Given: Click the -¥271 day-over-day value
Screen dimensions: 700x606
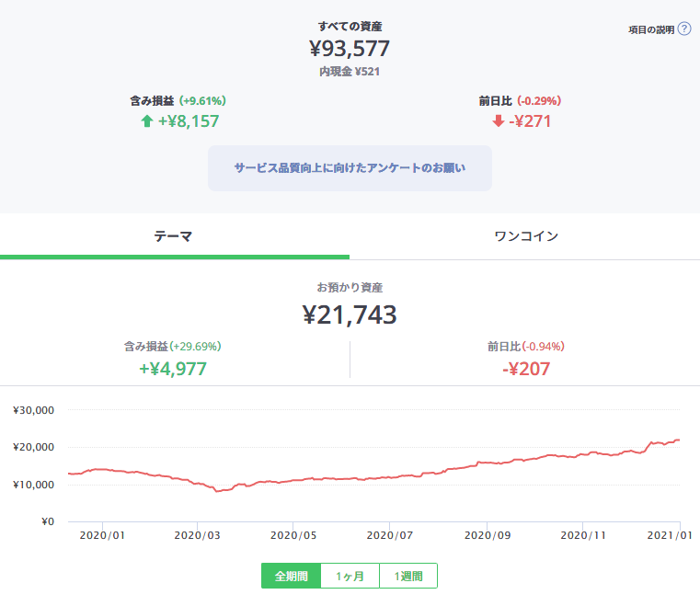Looking at the screenshot, I should pyautogui.click(x=530, y=121).
